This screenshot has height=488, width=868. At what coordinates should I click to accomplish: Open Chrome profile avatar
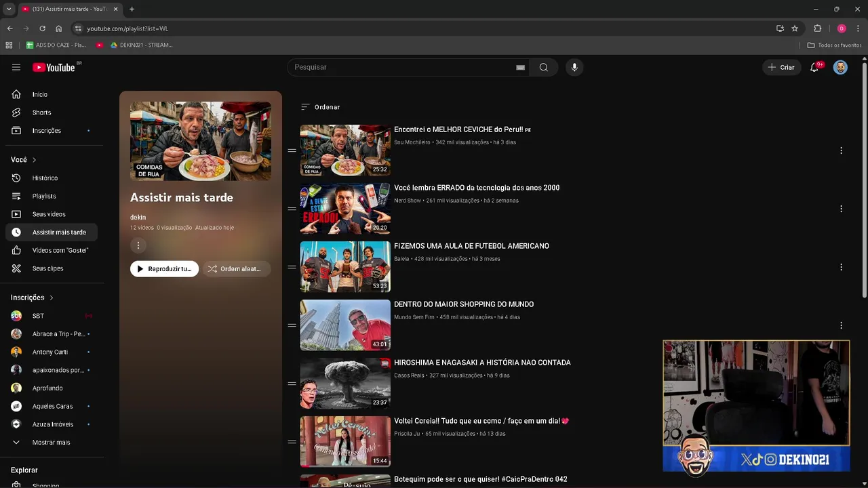pyautogui.click(x=842, y=28)
